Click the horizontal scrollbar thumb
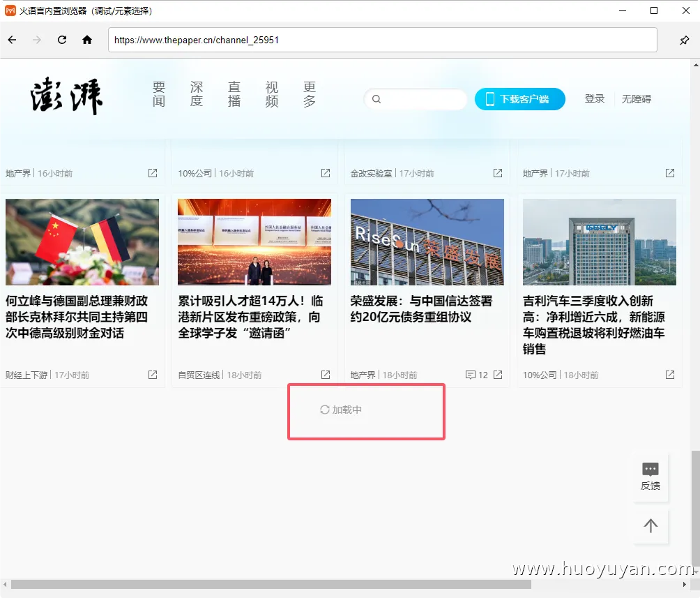700x598 pixels. [x=271, y=584]
